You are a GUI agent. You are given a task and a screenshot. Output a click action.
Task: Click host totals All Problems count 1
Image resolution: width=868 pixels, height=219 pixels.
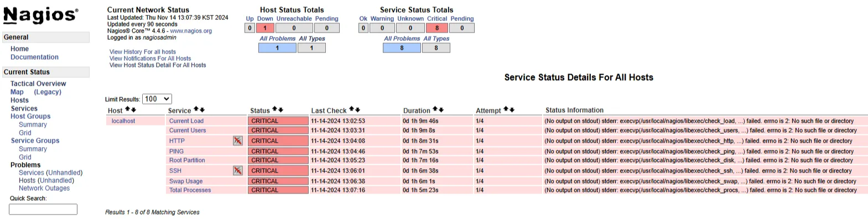point(277,48)
